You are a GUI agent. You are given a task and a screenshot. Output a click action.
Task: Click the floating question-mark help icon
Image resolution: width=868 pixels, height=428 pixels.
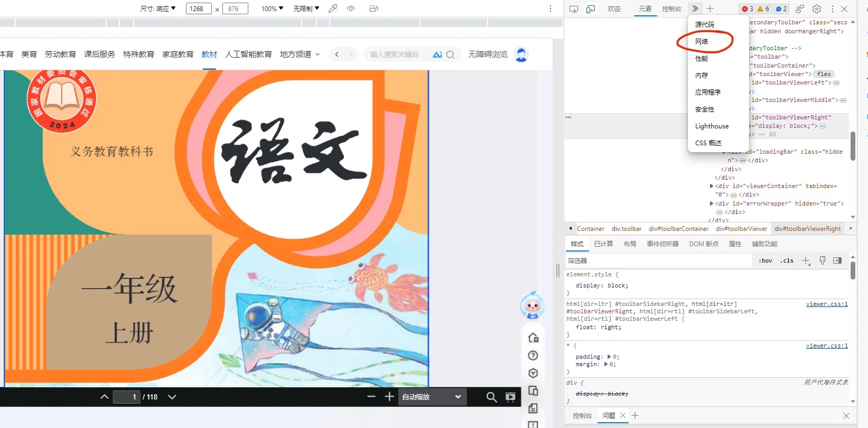pyautogui.click(x=533, y=356)
